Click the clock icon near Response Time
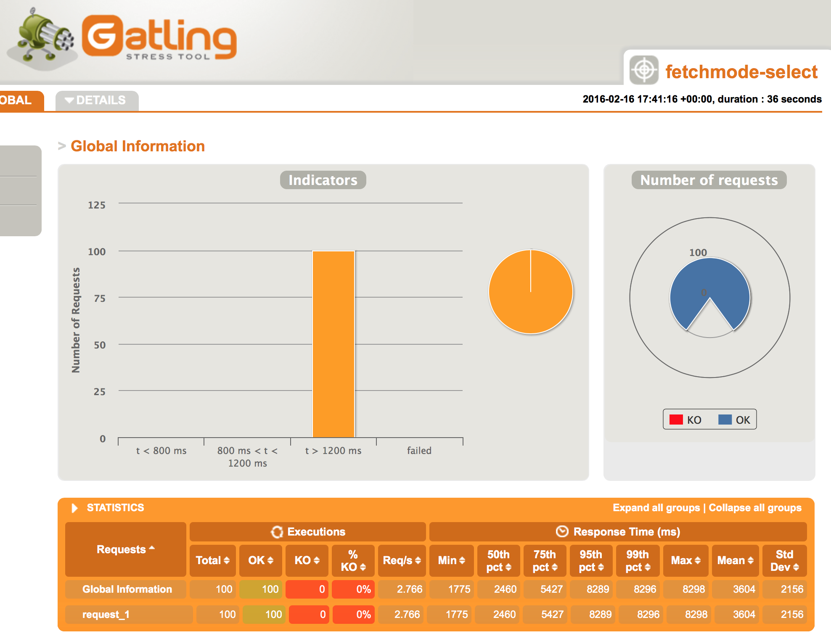Image resolution: width=831 pixels, height=644 pixels. click(x=562, y=531)
